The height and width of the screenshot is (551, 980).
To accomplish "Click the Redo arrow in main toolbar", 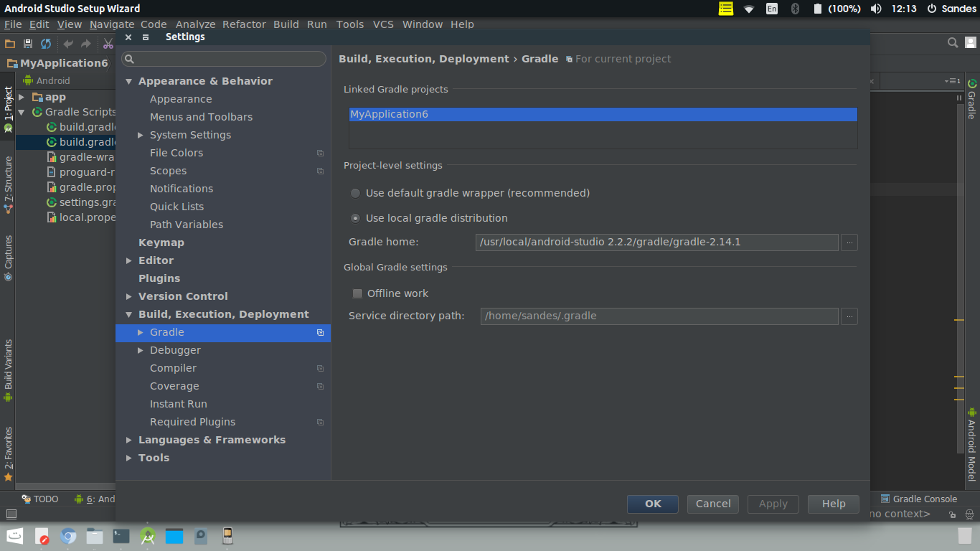I will tap(86, 44).
